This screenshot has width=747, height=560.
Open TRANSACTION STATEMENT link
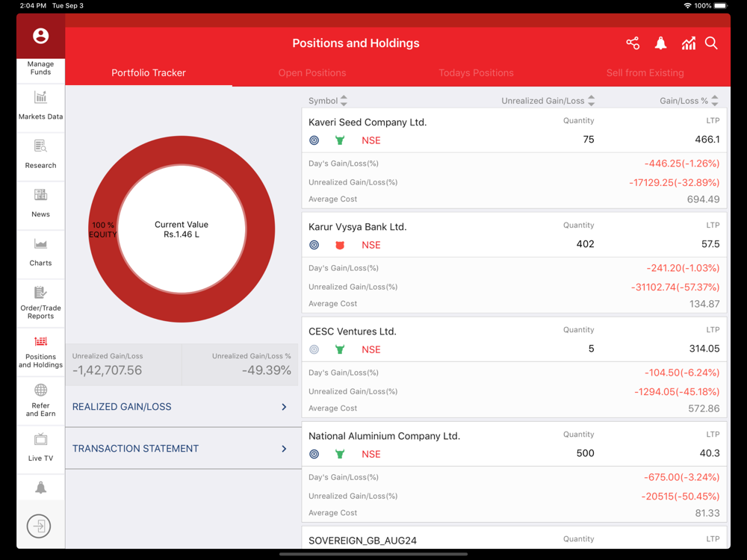(x=135, y=449)
